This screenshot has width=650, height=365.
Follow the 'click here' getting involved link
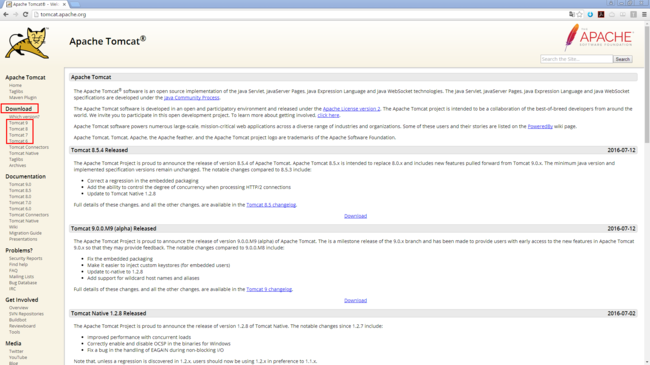(328, 115)
